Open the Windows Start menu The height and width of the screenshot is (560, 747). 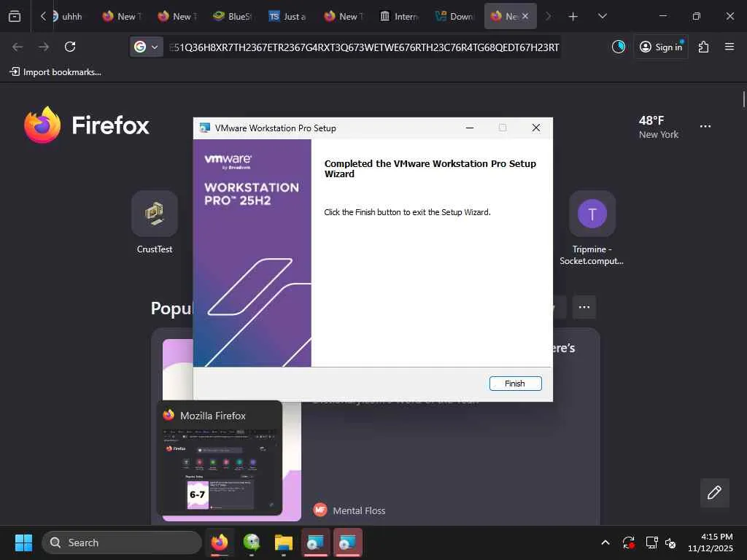click(x=23, y=542)
